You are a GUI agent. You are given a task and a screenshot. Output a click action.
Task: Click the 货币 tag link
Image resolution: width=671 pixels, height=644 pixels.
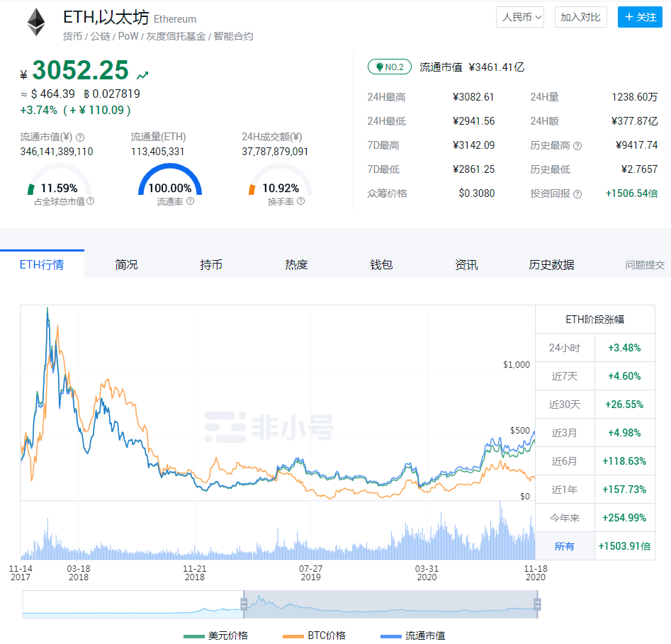(x=72, y=36)
